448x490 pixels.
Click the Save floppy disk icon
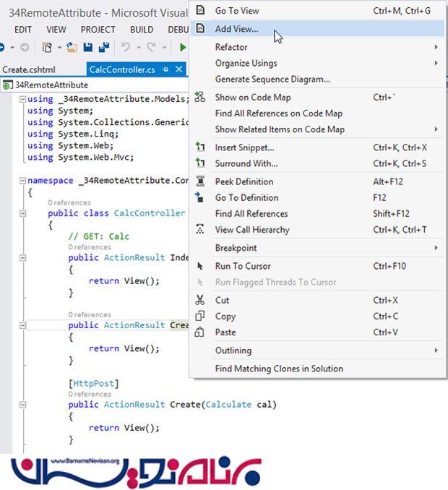click(88, 48)
